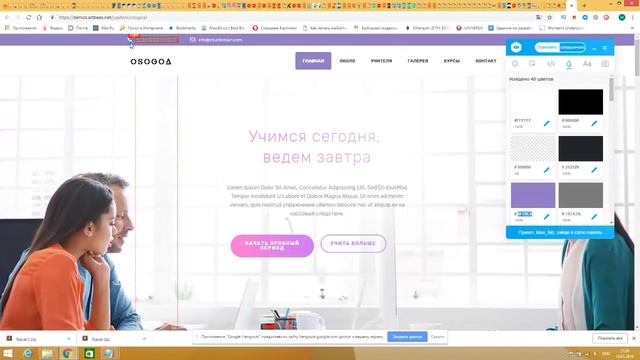Viewport: 640px width, 360px height.
Task: Edit the purple color with its pencil
Action: (x=547, y=216)
